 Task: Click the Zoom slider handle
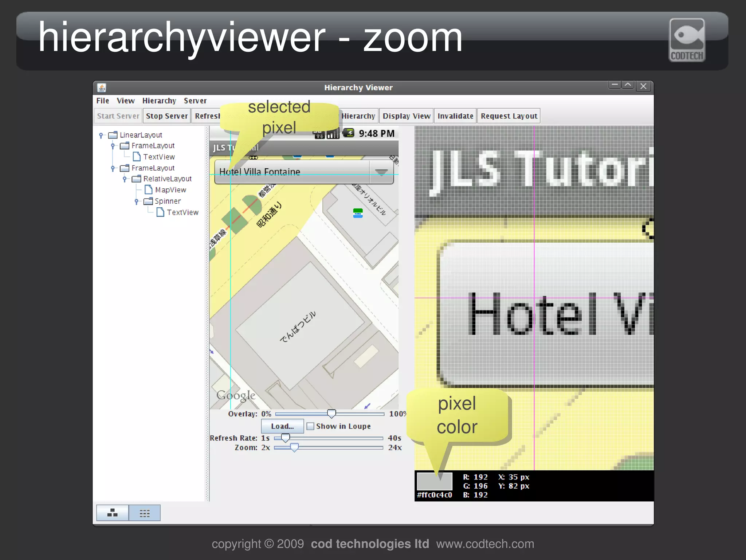(294, 447)
